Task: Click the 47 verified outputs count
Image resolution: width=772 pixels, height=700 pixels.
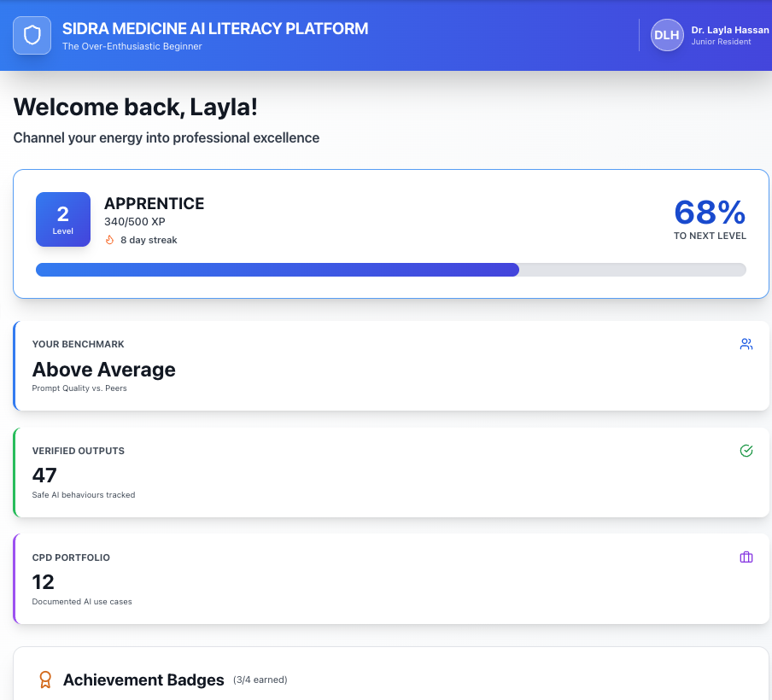Action: (44, 475)
